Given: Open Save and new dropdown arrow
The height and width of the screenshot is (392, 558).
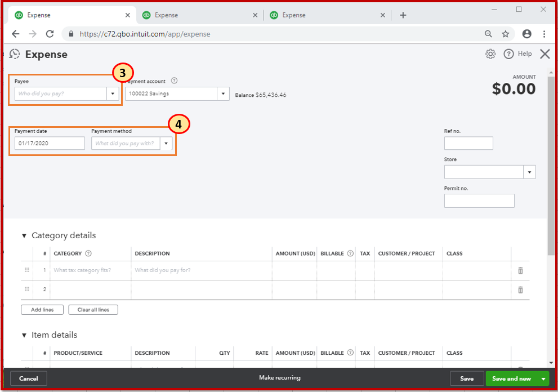Looking at the screenshot, I should pyautogui.click(x=543, y=379).
